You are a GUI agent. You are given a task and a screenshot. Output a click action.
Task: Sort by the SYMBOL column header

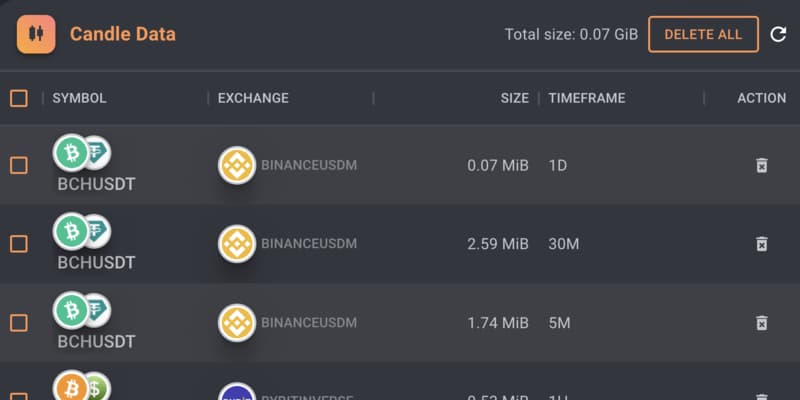[79, 98]
